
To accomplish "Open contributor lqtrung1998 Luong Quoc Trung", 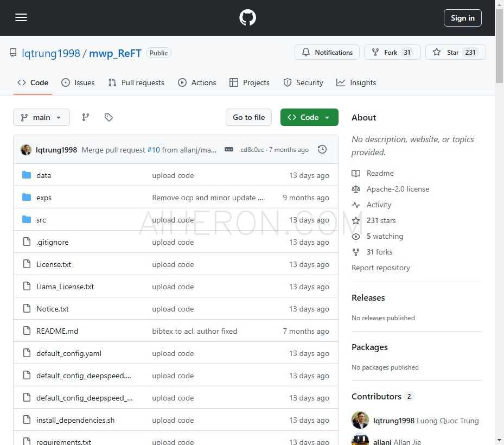I will coord(426,421).
